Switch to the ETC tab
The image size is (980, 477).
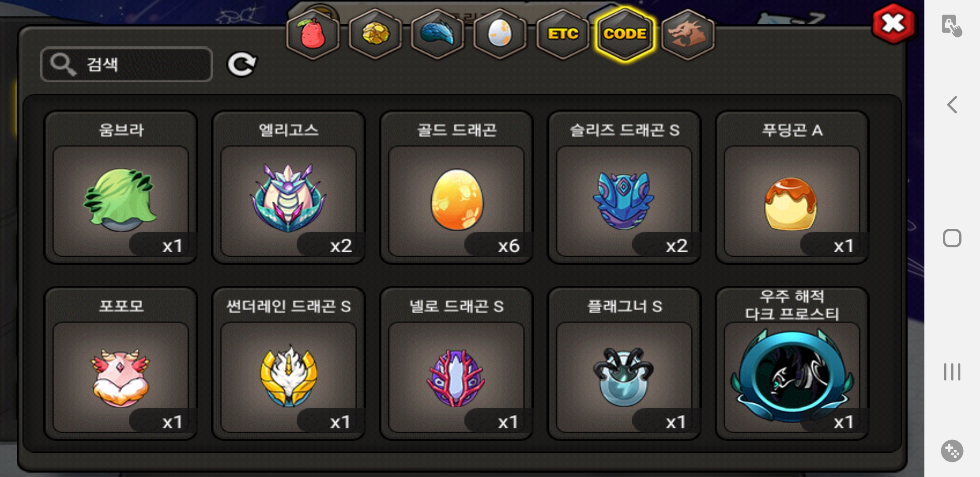[563, 34]
